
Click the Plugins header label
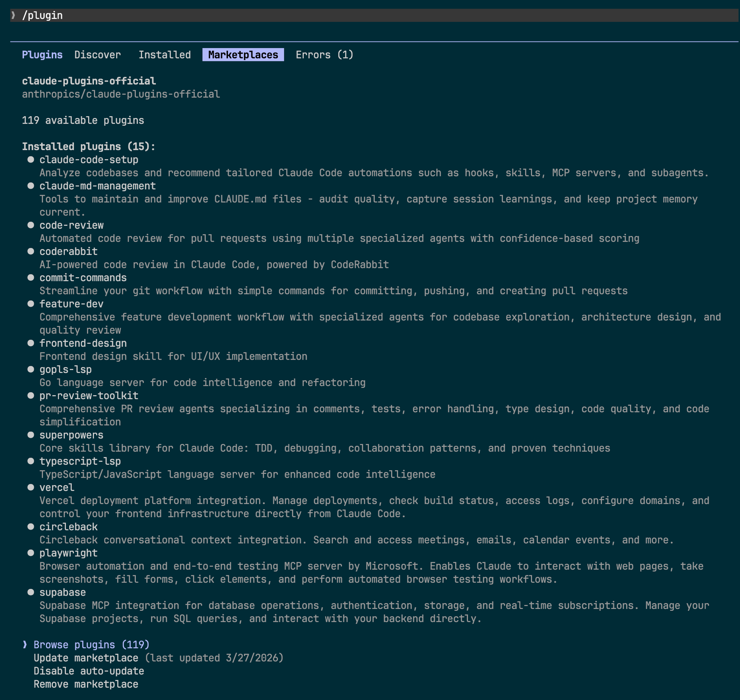[42, 55]
